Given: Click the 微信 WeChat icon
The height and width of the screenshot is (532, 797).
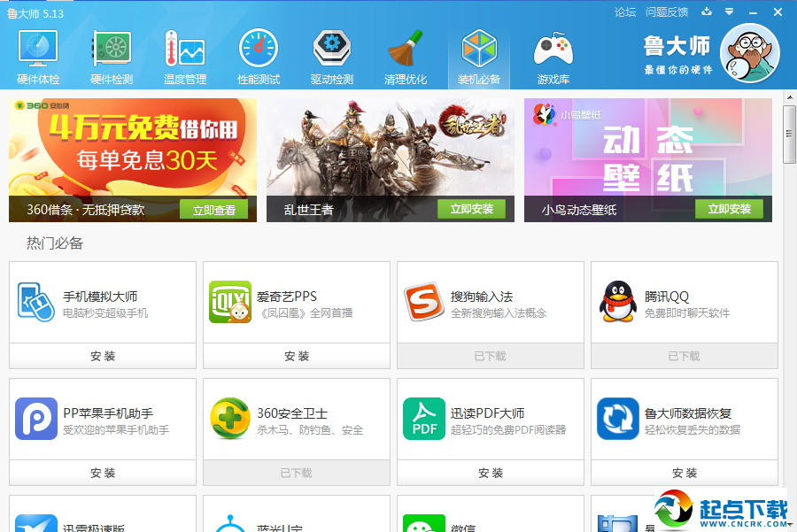Looking at the screenshot, I should pos(424,523).
